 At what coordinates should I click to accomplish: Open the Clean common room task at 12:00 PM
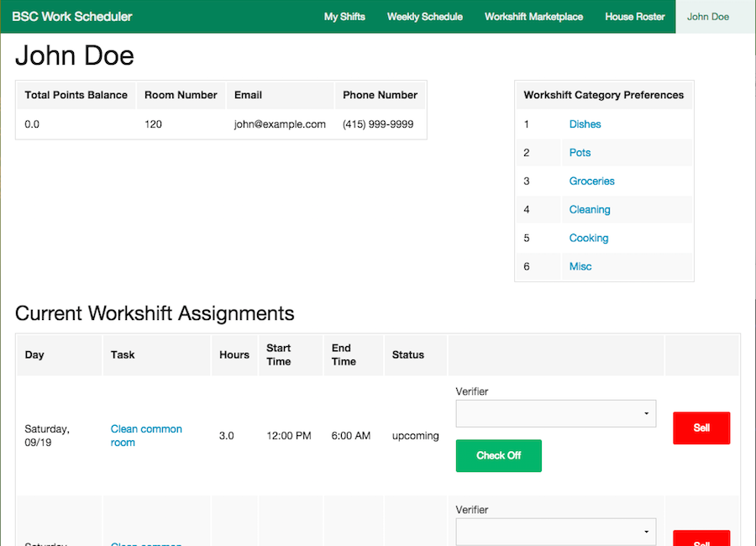146,436
